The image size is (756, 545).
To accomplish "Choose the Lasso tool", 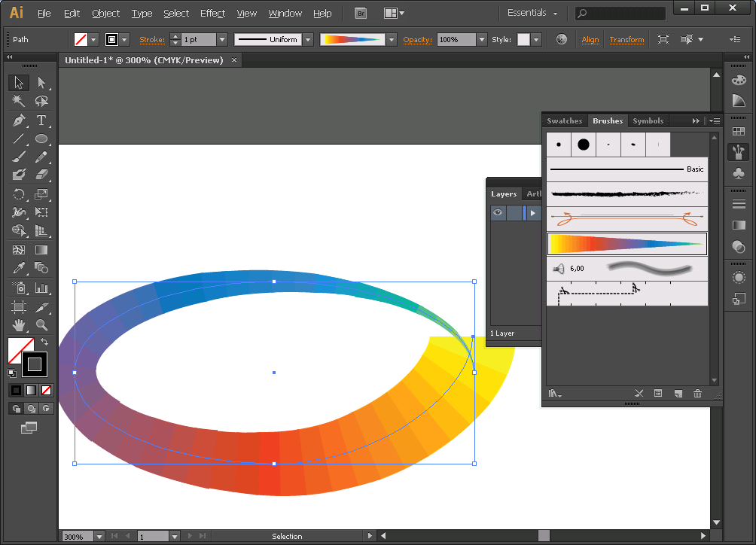I will point(41,101).
